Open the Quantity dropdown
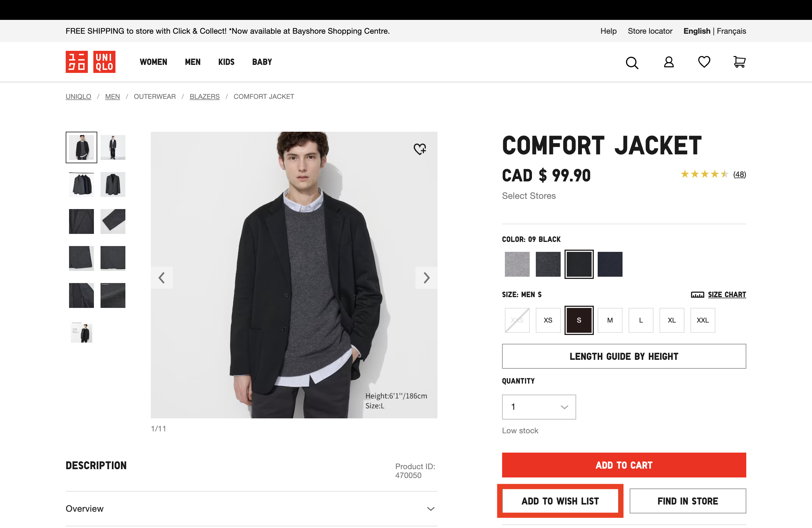This screenshot has width=812, height=528. pos(538,406)
